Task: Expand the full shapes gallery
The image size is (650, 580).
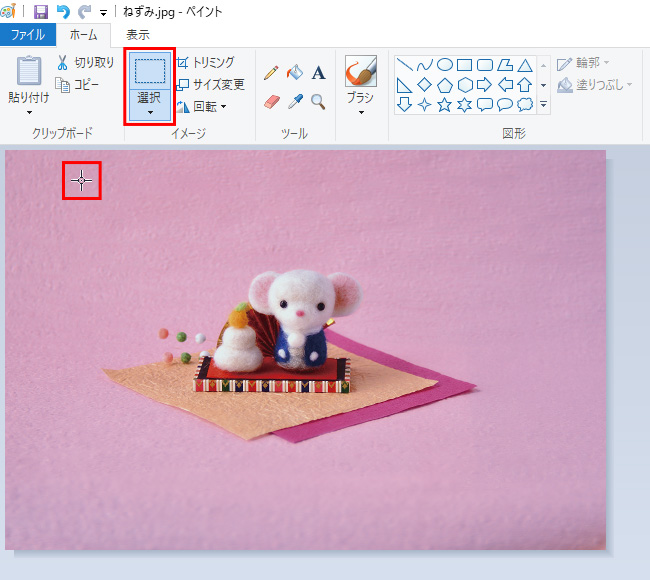Action: pos(543,104)
